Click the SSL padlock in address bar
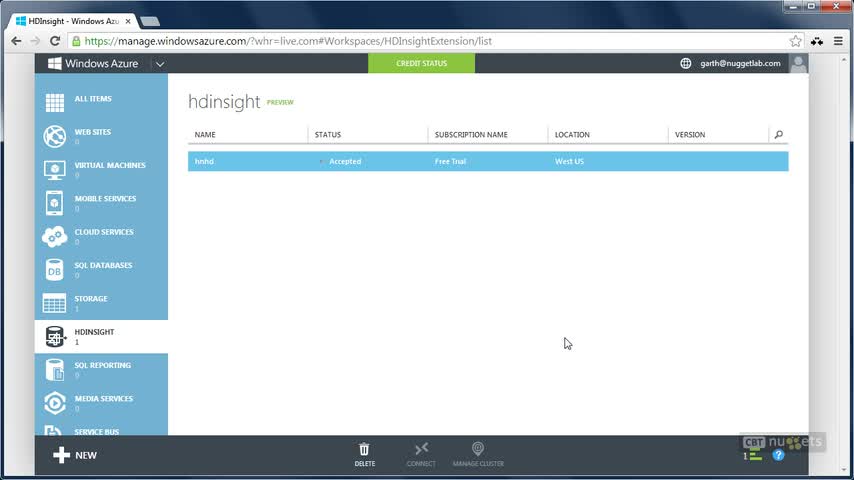 [x=76, y=41]
